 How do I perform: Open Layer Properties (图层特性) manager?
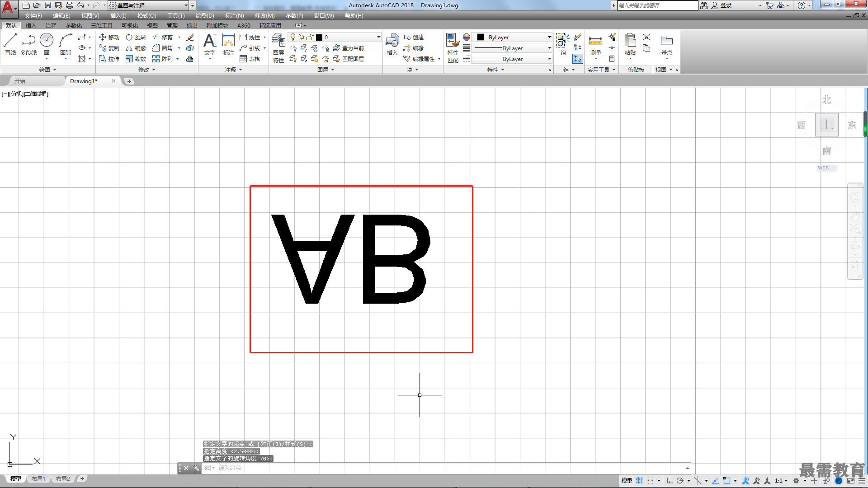[278, 47]
